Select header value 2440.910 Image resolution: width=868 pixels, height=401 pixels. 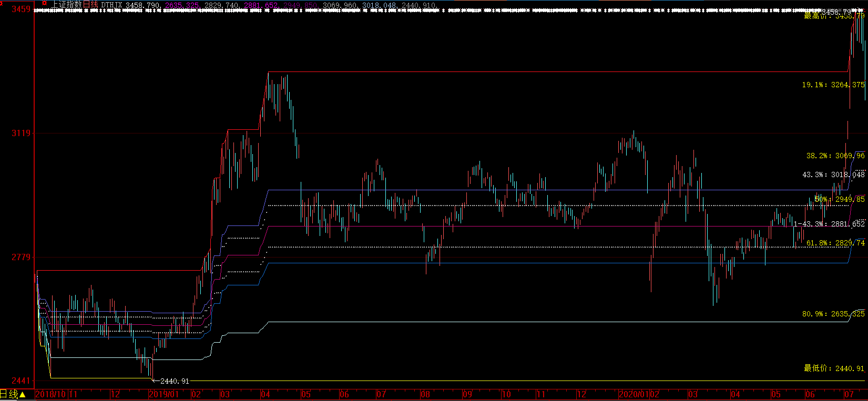419,5
